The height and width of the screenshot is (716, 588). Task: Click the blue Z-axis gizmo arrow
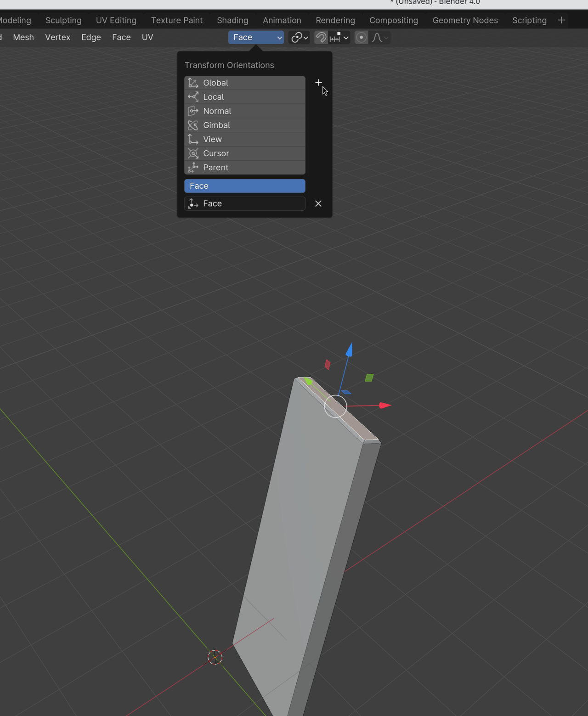349,350
